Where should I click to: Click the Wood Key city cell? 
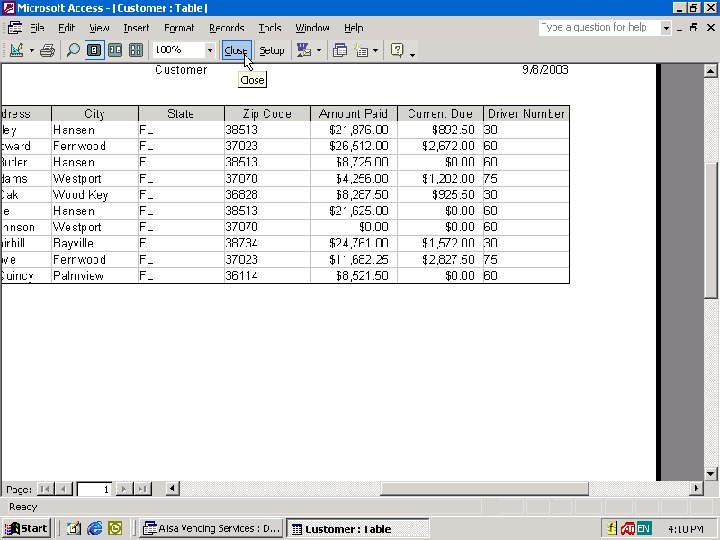point(95,195)
